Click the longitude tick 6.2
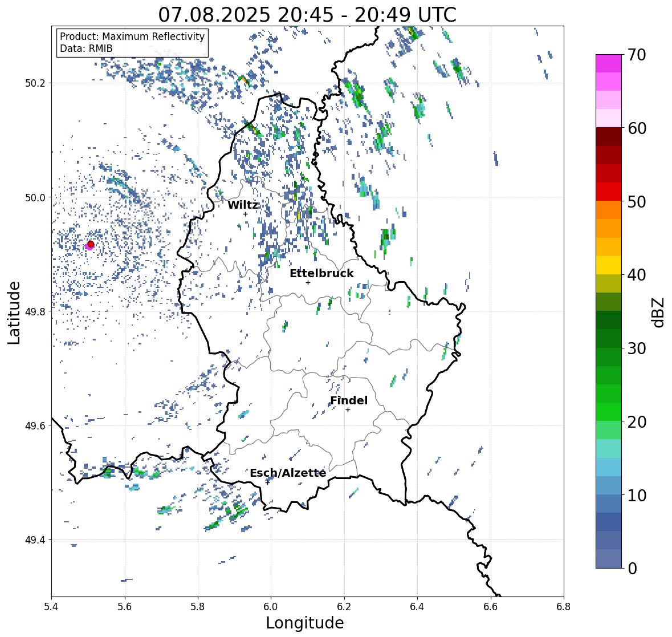 point(344,607)
